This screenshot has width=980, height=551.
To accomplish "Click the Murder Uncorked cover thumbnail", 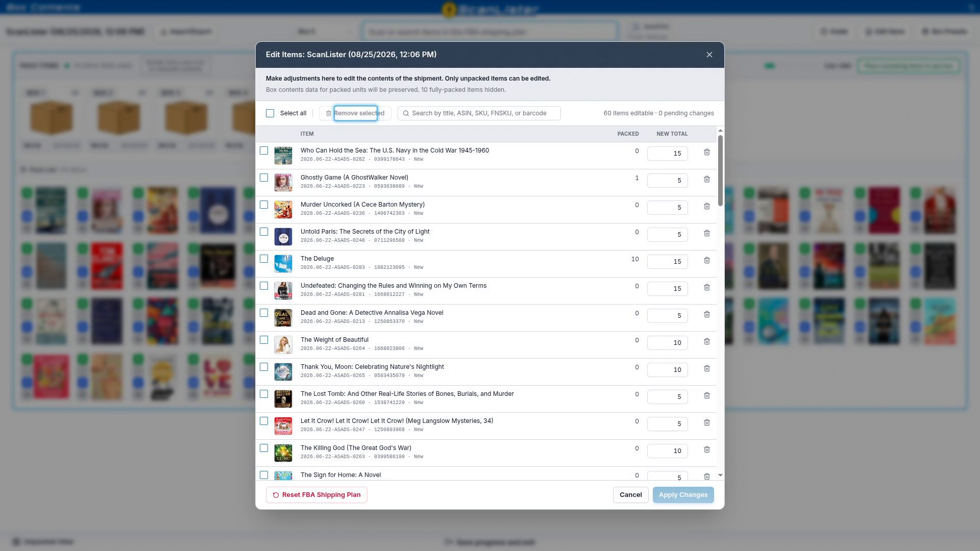I will coord(283,209).
